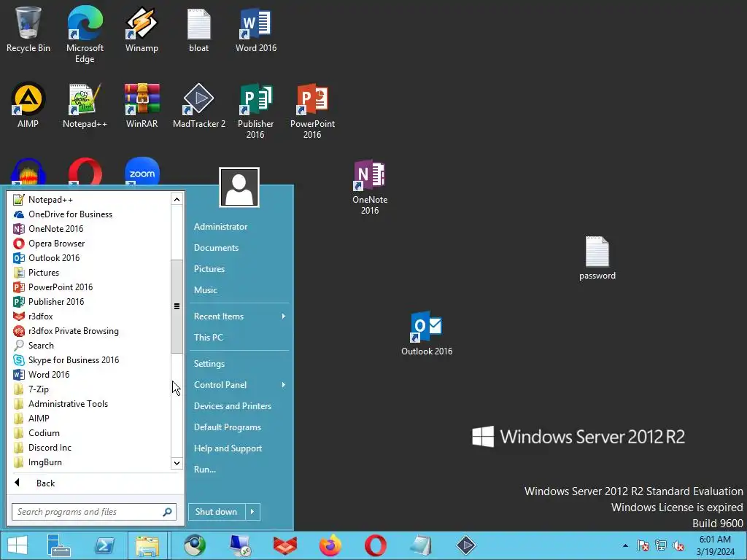Viewport: 747px width, 560px height.
Task: Click the muted volume tray icon
Action: click(678, 545)
